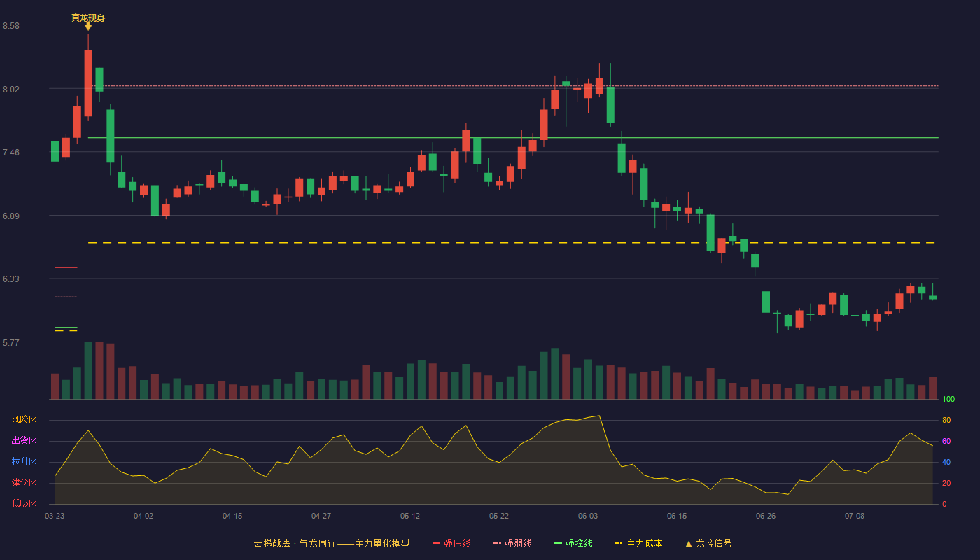The image size is (980, 560).
Task: Click the 06-03 date label
Action: [x=588, y=516]
